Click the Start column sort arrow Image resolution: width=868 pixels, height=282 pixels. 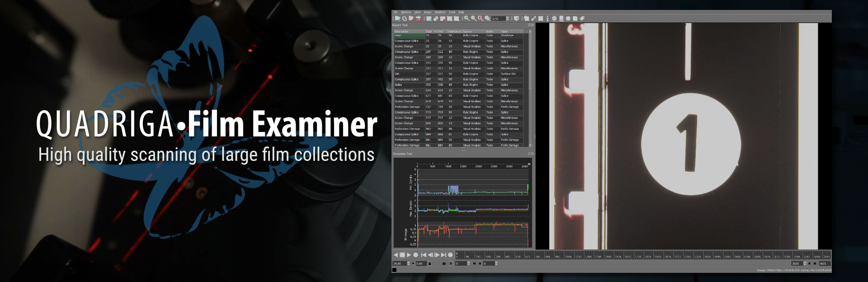pyautogui.click(x=435, y=32)
